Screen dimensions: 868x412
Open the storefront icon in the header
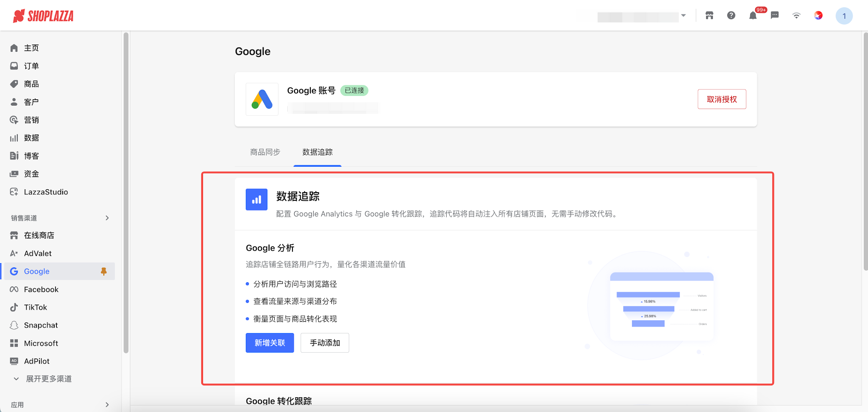tap(709, 16)
